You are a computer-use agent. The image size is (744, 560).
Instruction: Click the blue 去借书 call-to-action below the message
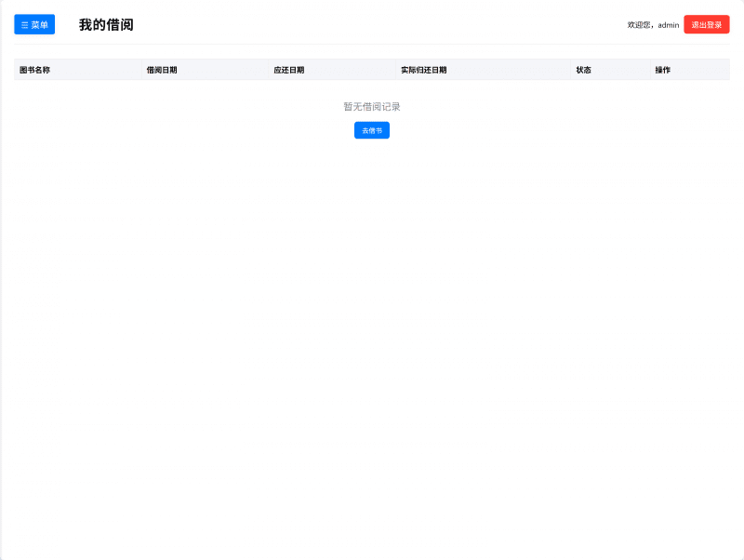click(x=371, y=129)
